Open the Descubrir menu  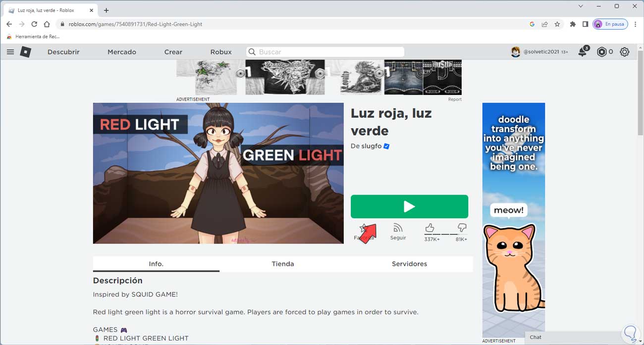(63, 52)
